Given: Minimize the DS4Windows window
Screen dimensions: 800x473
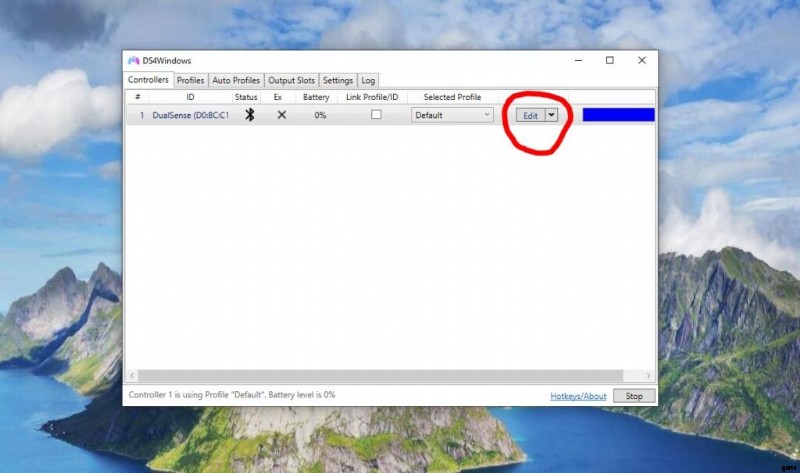Looking at the screenshot, I should coord(578,61).
